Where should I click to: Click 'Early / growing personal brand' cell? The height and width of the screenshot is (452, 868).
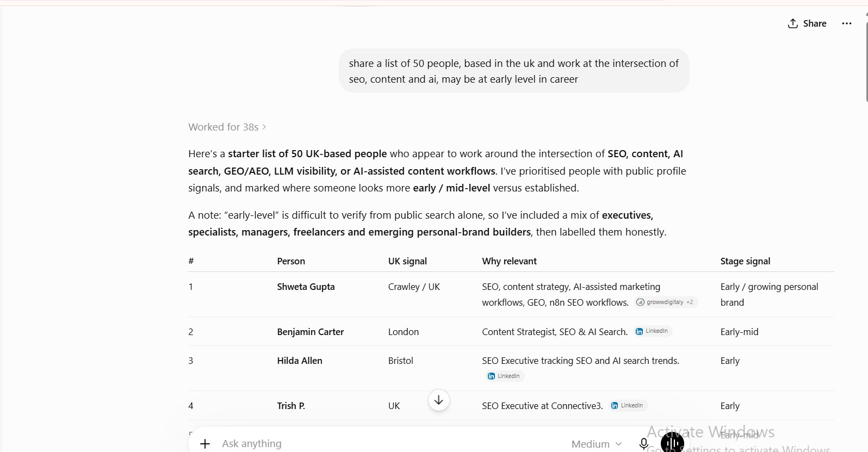click(x=769, y=294)
